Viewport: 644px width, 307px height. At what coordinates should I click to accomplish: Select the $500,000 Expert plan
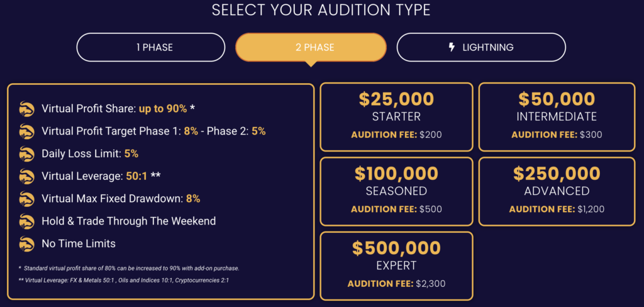[x=396, y=266]
